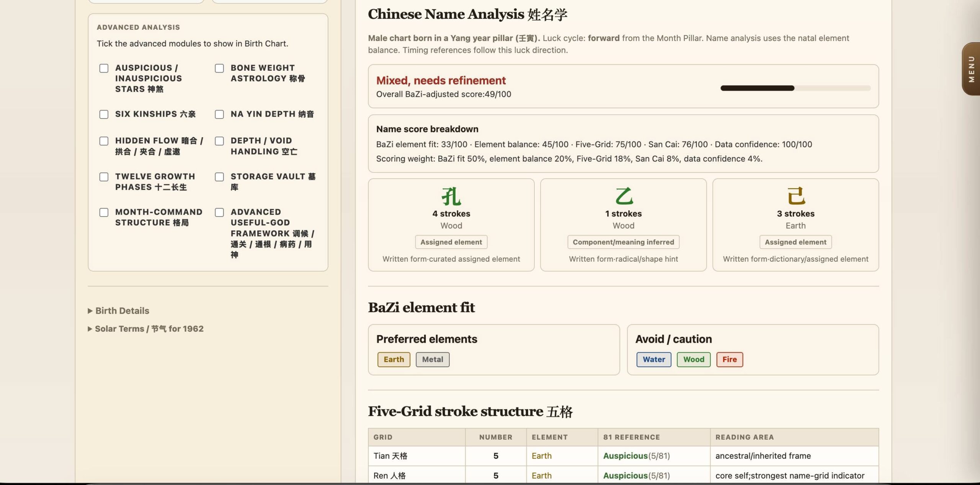Screen dimensions: 980x485
Task: Expand Solar Terms / 节气 for 1962
Action: pyautogui.click(x=146, y=329)
